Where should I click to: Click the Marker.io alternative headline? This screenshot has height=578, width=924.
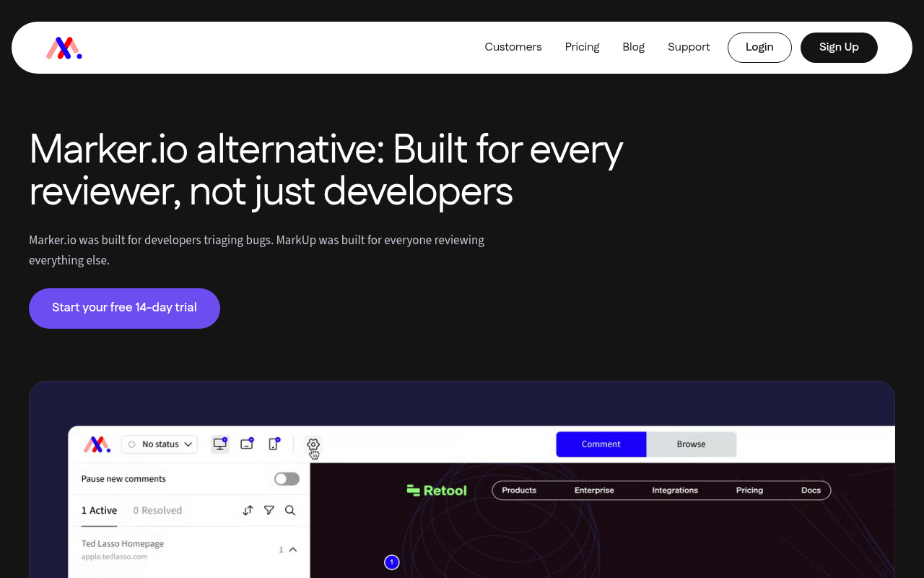pyautogui.click(x=326, y=171)
